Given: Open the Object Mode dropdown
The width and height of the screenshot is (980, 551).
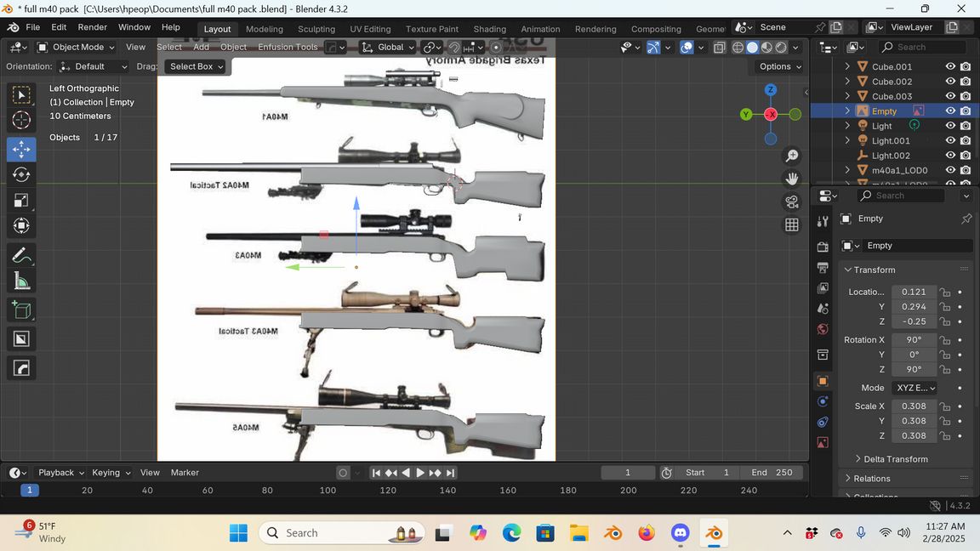Looking at the screenshot, I should (x=77, y=47).
